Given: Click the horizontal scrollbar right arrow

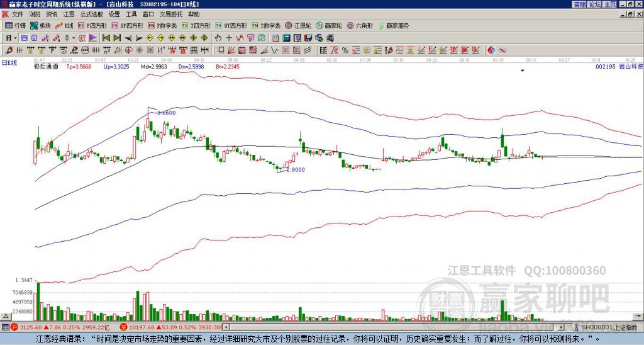Looking at the screenshot, I should point(562,327).
